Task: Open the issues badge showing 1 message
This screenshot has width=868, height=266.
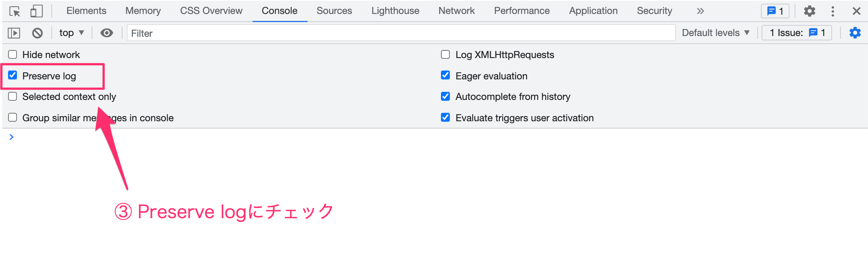Action: coord(775,11)
